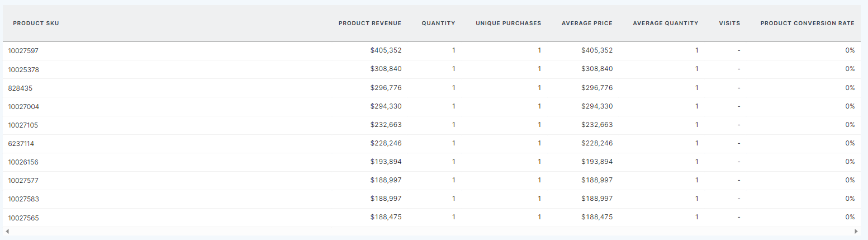The image size is (868, 240).
Task: Click SKU 10025378 in the table
Action: [x=23, y=69]
